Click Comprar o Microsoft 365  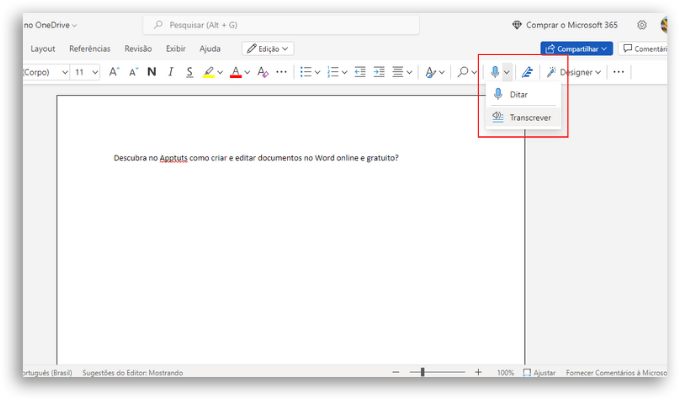[565, 25]
